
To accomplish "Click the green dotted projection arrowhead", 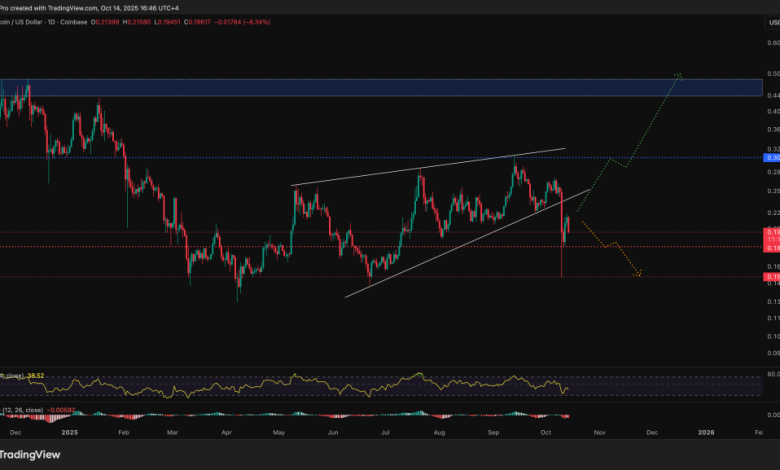I will pyautogui.click(x=679, y=75).
